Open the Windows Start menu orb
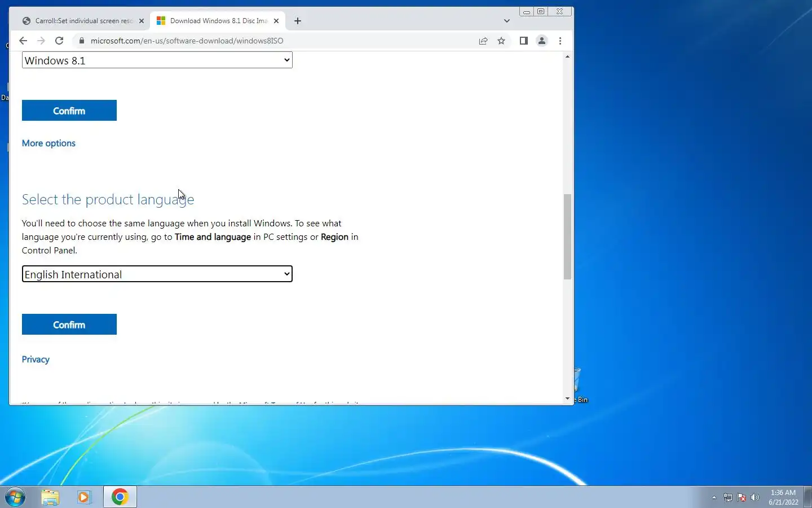This screenshot has height=508, width=812. (15, 497)
